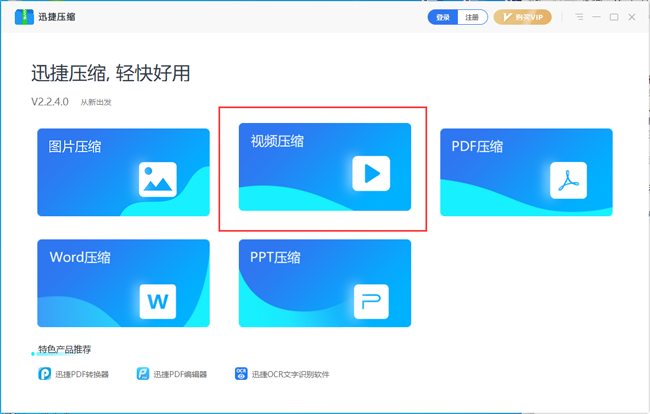Click the W icon on Word压缩 card
The image size is (650, 414).
[158, 301]
